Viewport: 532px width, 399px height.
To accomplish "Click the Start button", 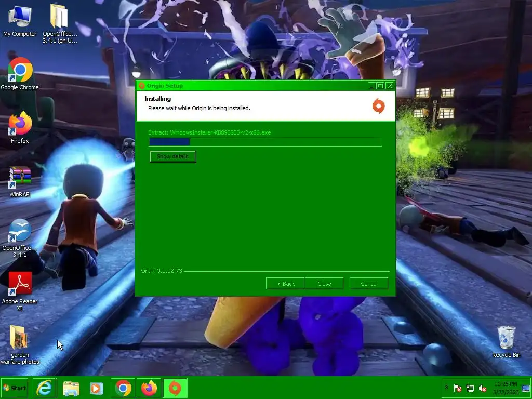I will tap(15, 388).
